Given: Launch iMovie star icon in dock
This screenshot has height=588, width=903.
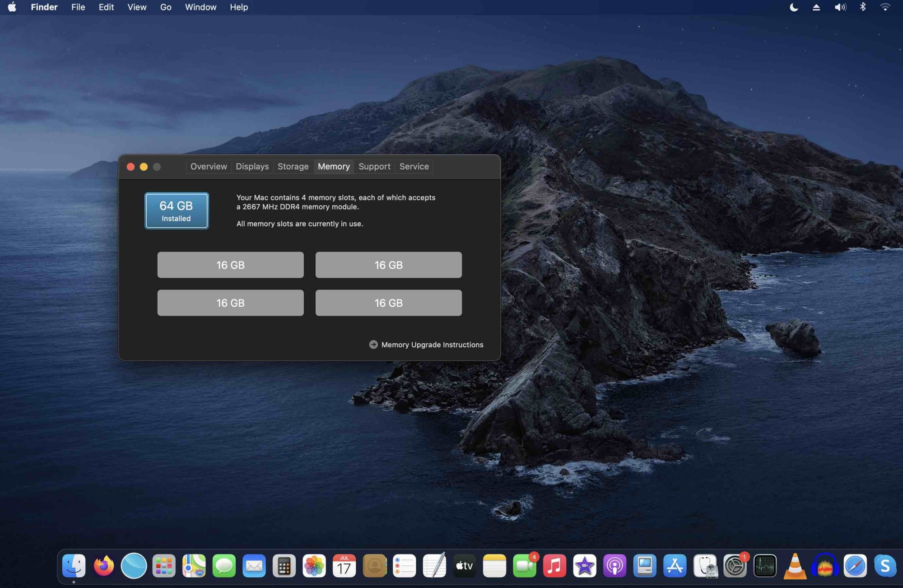Looking at the screenshot, I should (x=584, y=566).
